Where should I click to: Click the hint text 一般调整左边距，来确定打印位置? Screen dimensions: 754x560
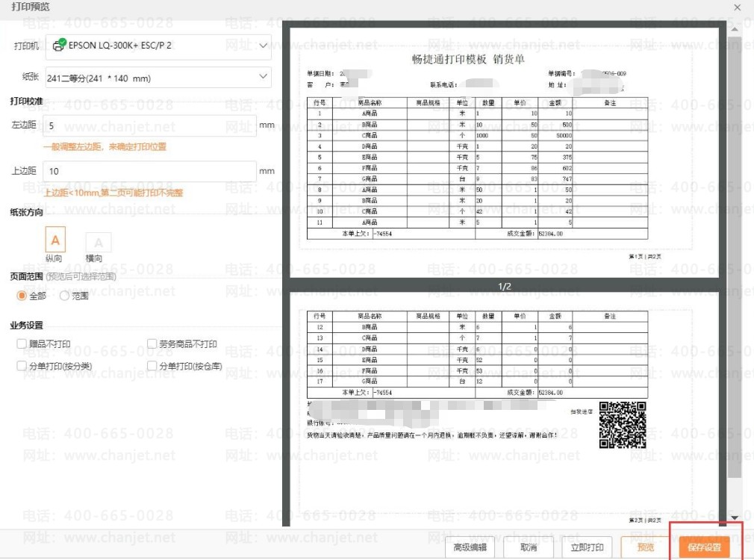(x=105, y=147)
